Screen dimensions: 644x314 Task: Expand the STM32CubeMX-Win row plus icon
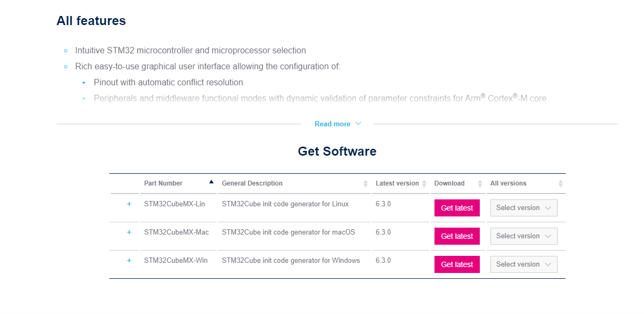(129, 261)
